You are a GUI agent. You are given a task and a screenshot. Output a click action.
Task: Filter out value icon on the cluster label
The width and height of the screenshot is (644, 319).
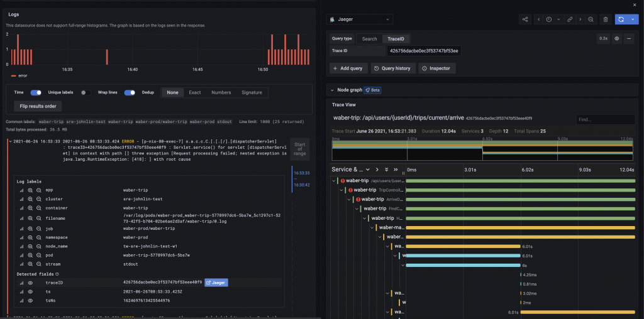point(38,199)
